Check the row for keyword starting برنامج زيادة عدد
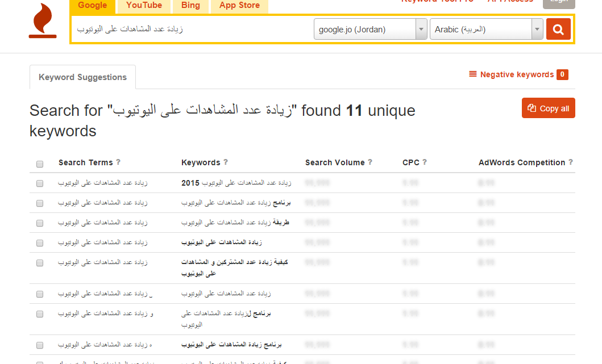 [40, 203]
